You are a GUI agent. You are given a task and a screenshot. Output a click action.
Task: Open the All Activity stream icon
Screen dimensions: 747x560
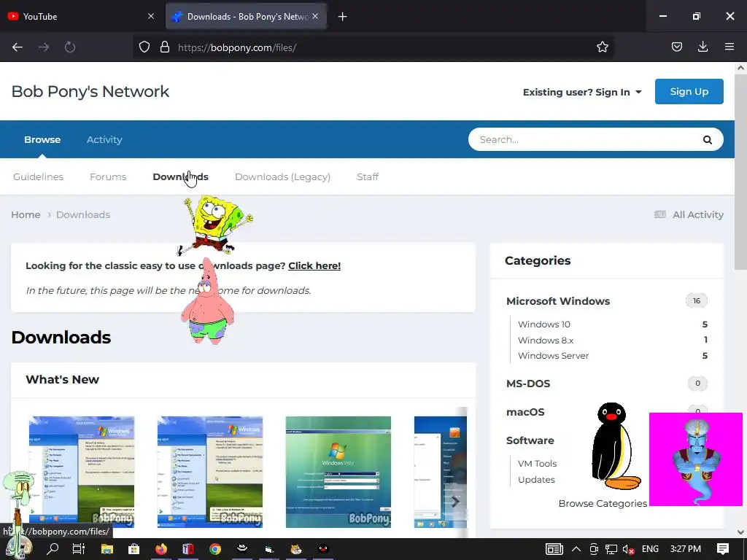pos(659,215)
